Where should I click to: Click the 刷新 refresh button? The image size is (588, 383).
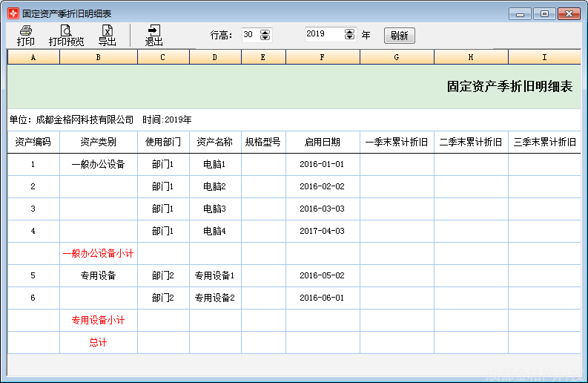(x=399, y=36)
